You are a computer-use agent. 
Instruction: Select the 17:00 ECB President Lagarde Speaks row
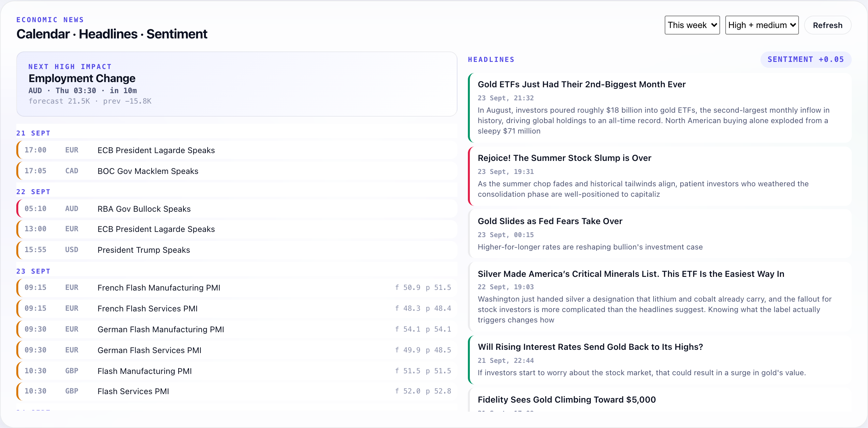point(237,150)
